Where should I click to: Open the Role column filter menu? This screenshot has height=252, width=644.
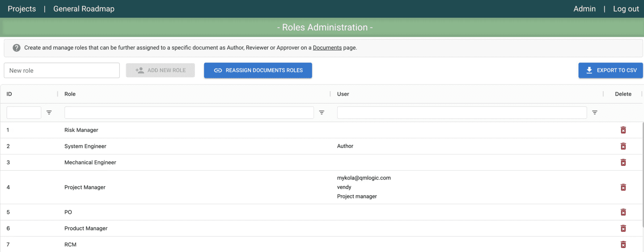(322, 113)
